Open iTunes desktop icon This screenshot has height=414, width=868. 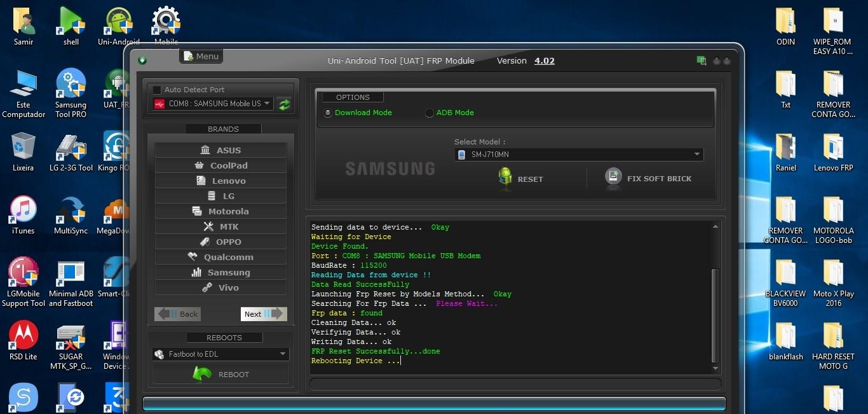24,215
